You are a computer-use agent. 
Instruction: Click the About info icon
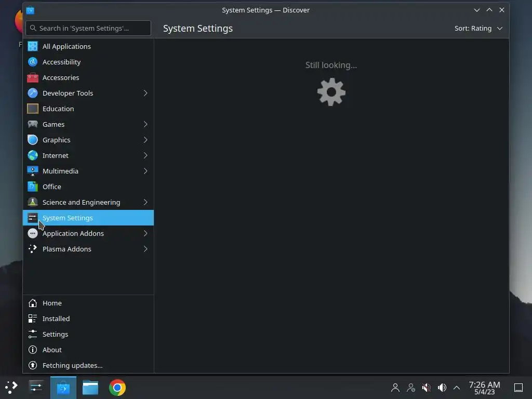point(33,350)
